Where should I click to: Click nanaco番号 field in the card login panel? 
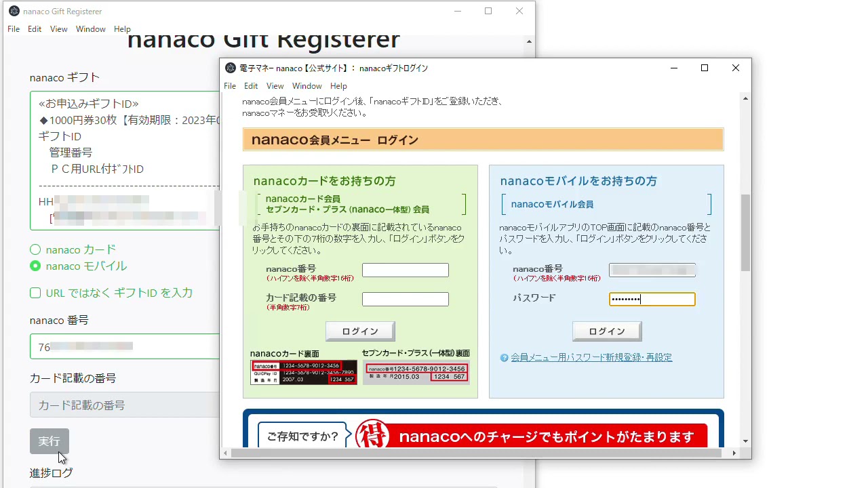pyautogui.click(x=406, y=270)
